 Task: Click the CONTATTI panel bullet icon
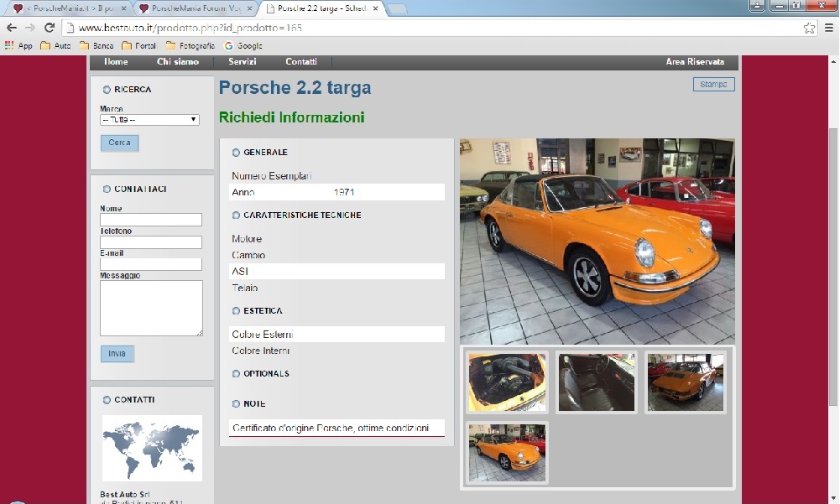(107, 399)
